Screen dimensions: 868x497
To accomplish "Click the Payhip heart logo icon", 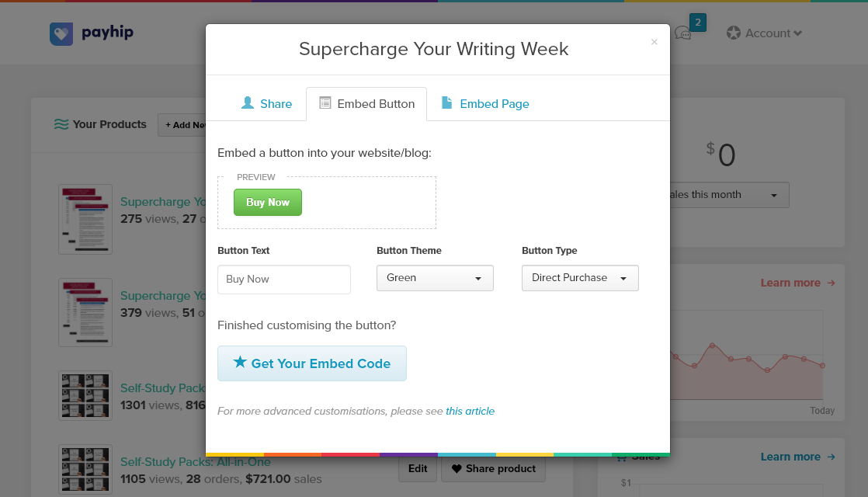I will [61, 33].
